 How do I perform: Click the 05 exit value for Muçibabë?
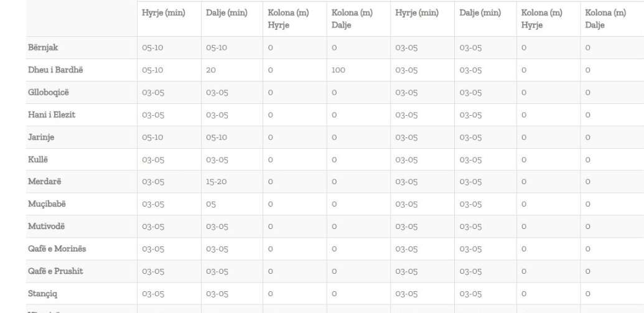211,204
